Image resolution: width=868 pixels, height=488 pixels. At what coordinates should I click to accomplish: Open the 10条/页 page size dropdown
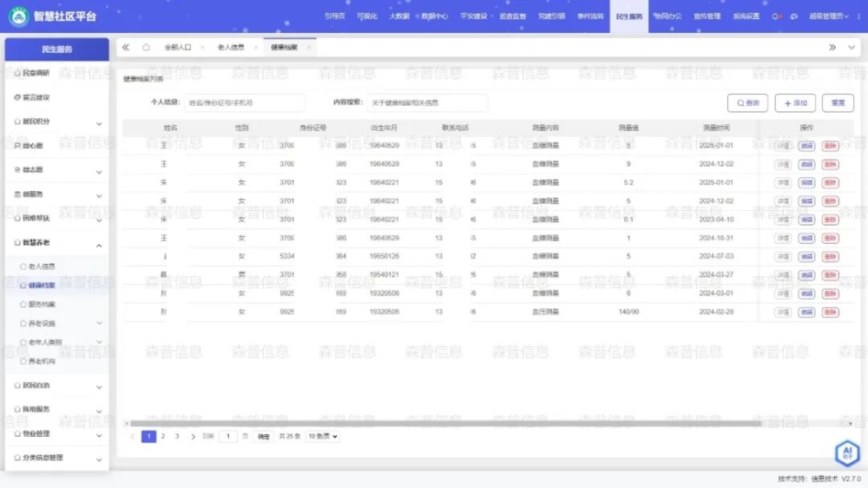click(322, 437)
